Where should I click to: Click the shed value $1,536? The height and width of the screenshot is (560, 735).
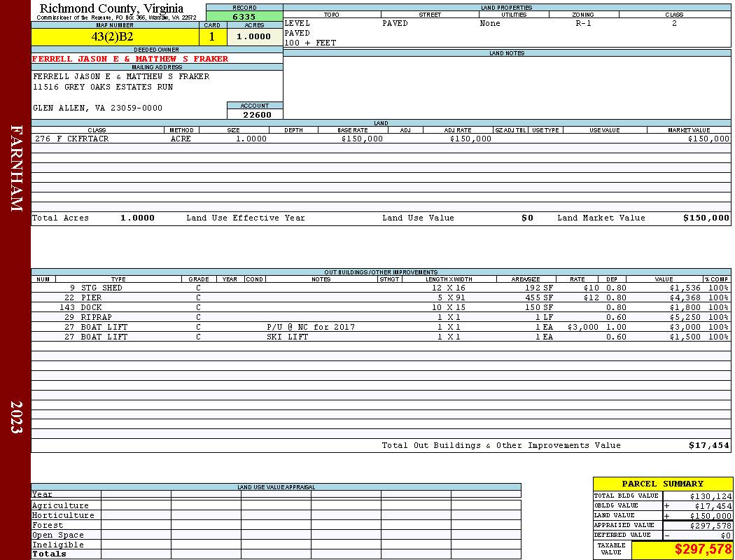pyautogui.click(x=685, y=288)
